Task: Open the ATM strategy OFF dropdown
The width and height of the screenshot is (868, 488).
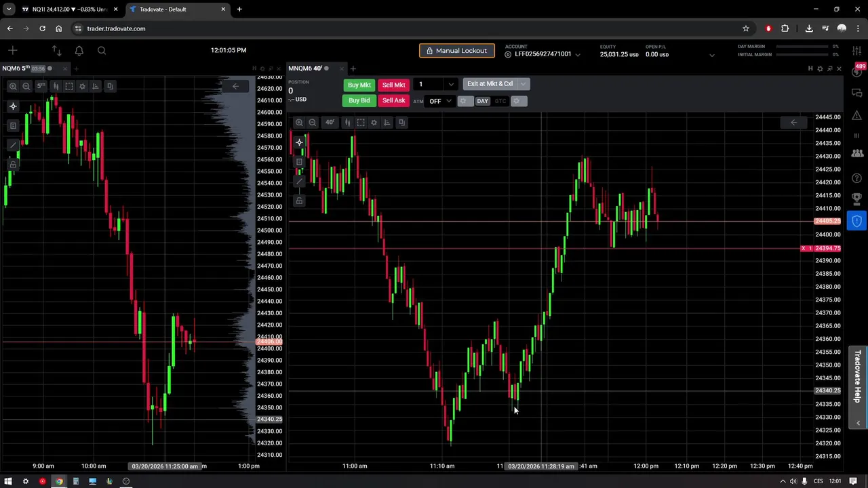Action: click(x=440, y=102)
